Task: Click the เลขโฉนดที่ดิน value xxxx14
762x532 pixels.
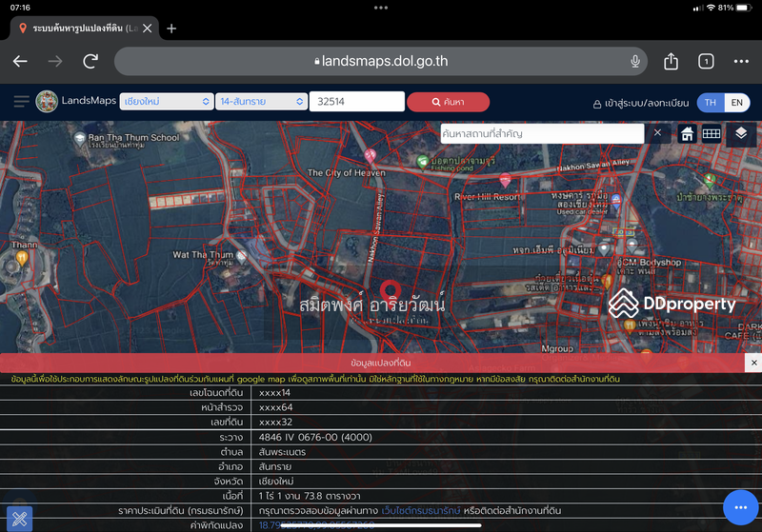Action: pyautogui.click(x=274, y=393)
